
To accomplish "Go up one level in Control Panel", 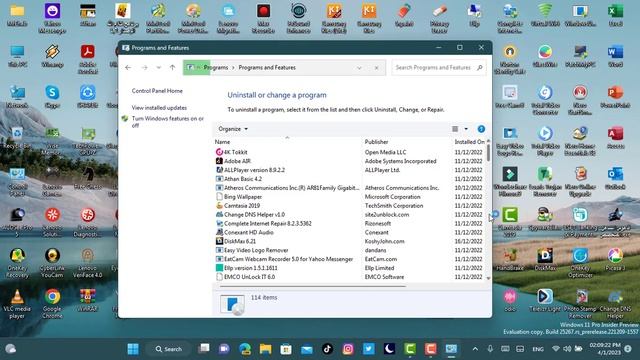I will pyautogui.click(x=172, y=68).
